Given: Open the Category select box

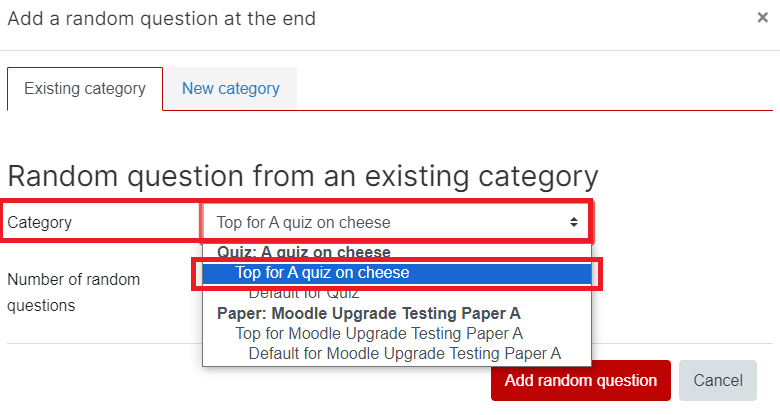Looking at the screenshot, I should pyautogui.click(x=396, y=222).
